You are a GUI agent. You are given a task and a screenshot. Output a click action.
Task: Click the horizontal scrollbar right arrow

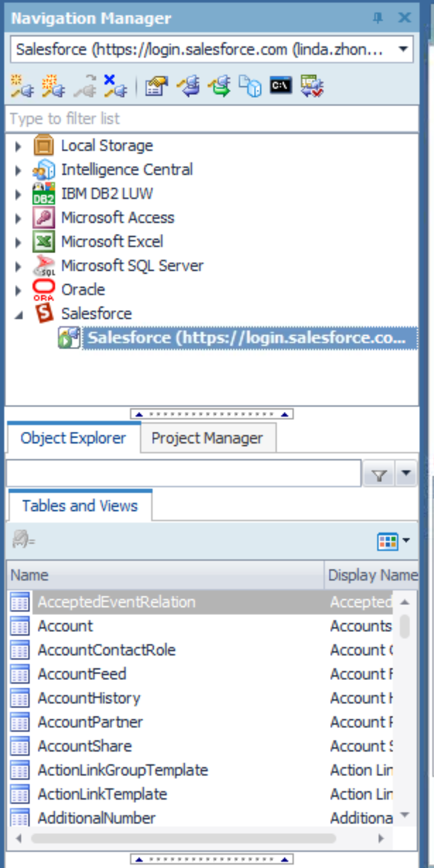click(x=382, y=839)
